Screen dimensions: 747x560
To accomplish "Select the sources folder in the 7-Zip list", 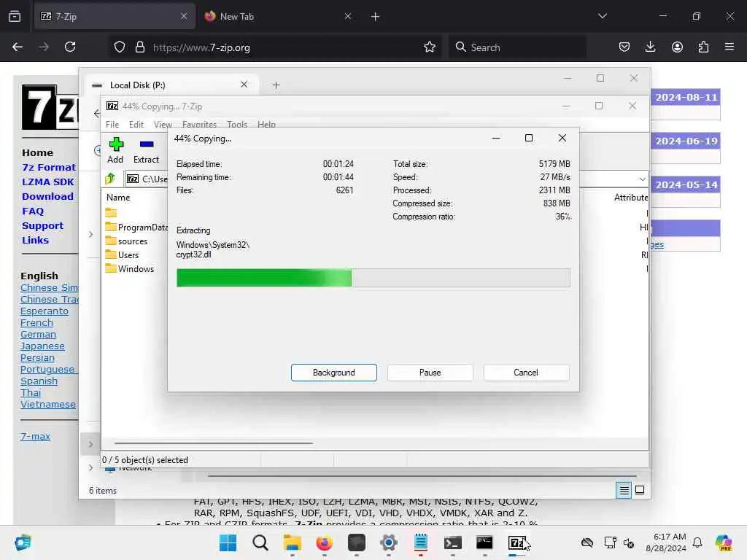I will (x=127, y=241).
